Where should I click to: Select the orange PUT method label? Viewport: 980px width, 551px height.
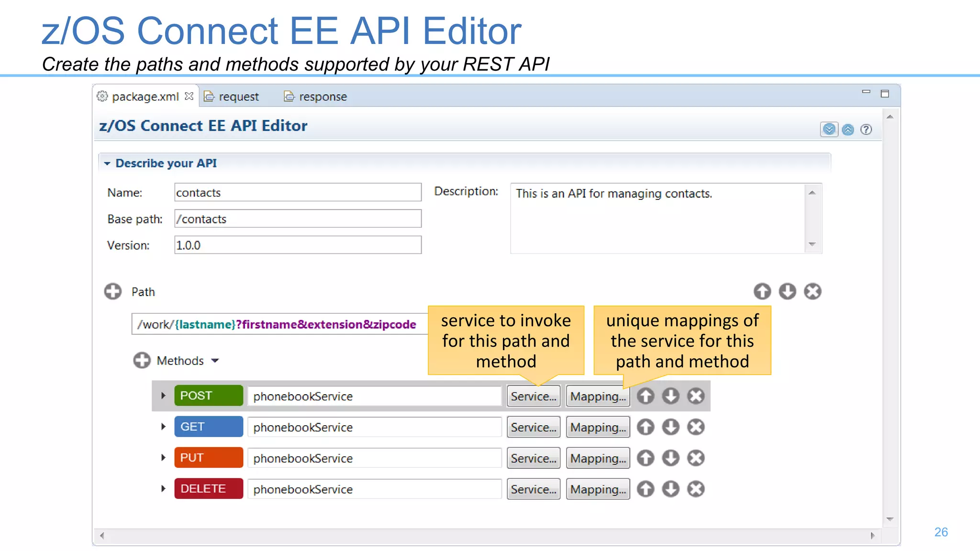point(209,458)
